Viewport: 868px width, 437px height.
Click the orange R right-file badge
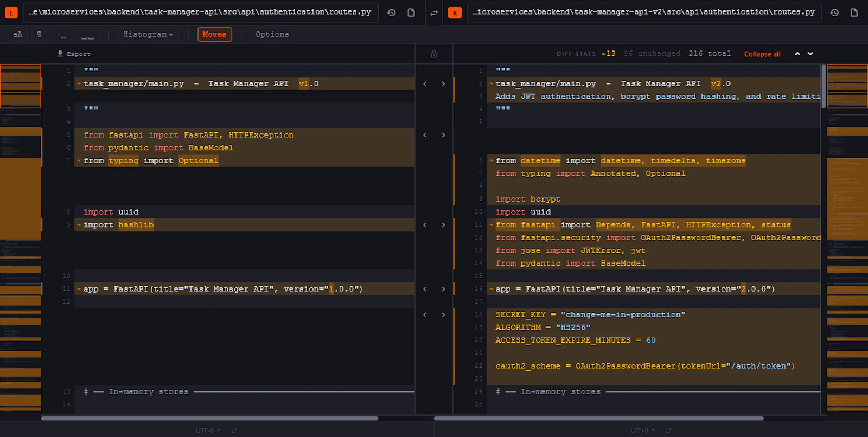[x=455, y=12]
